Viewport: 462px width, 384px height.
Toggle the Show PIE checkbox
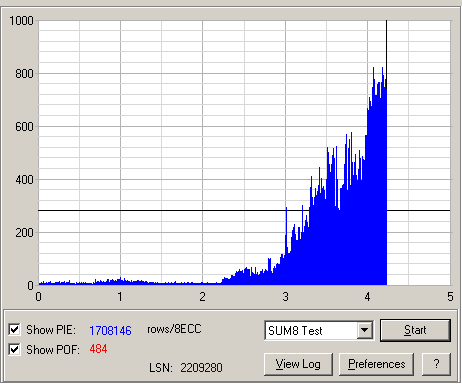pos(14,330)
